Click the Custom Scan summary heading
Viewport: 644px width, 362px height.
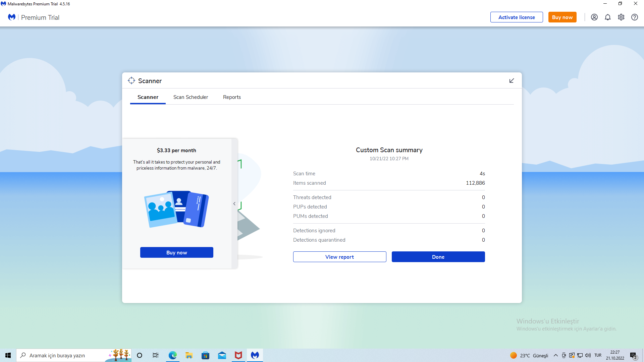tap(389, 150)
